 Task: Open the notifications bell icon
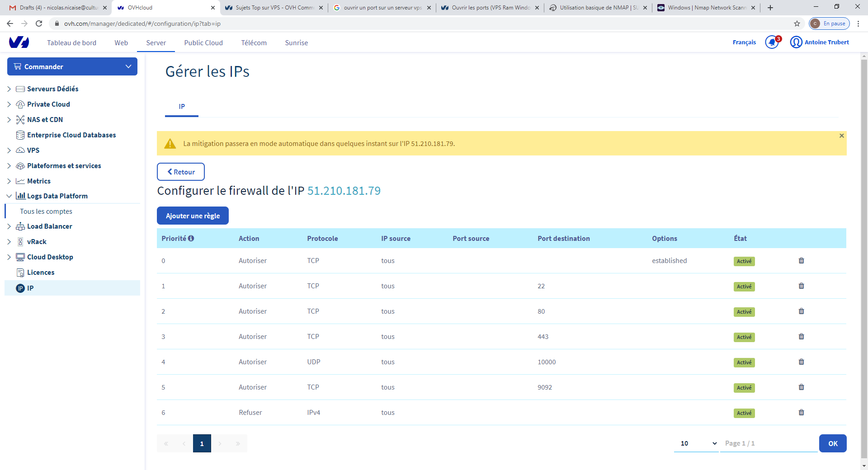(772, 42)
